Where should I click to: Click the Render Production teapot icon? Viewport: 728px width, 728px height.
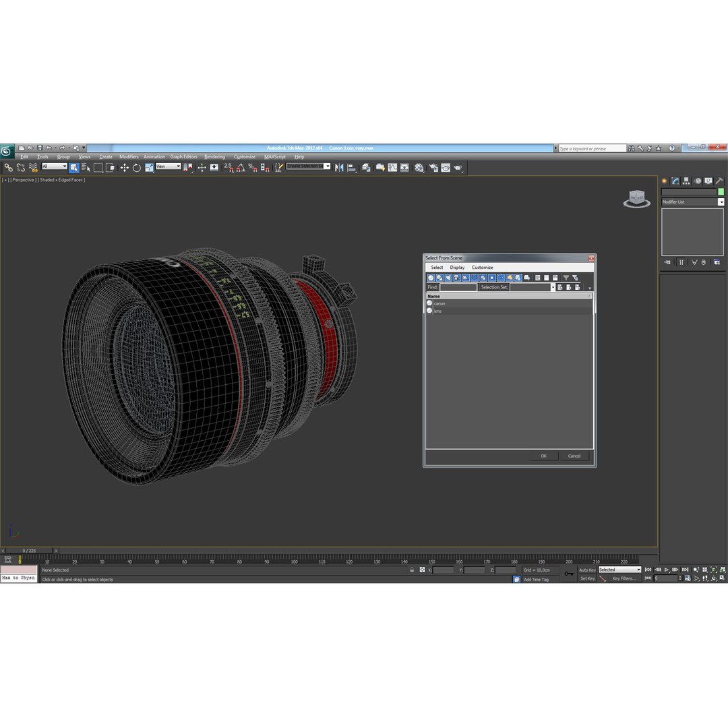point(458,168)
